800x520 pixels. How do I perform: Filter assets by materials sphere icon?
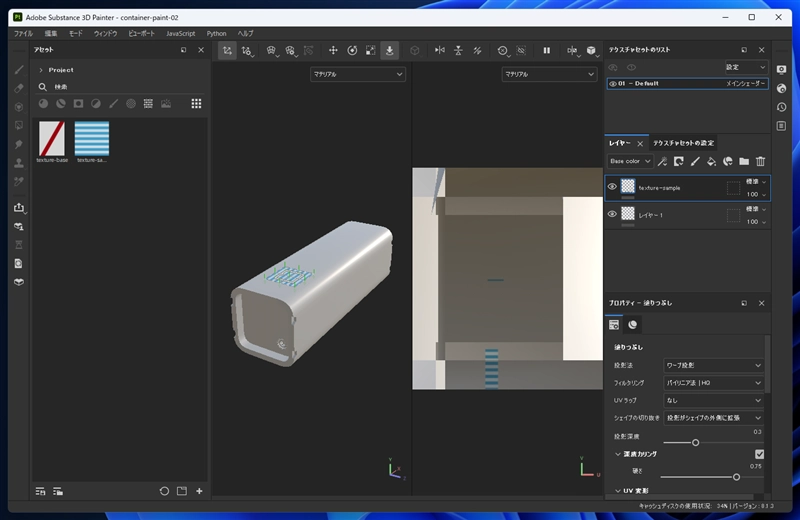pos(43,104)
